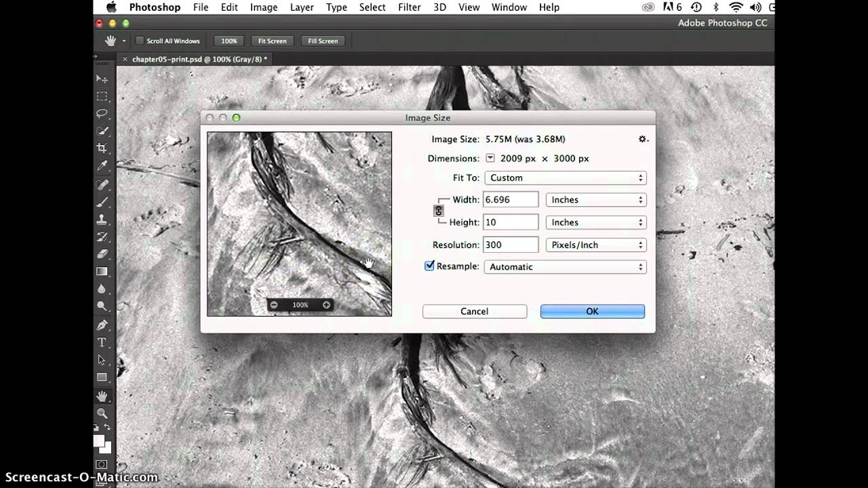Zoom in the Image Size preview

pyautogui.click(x=326, y=305)
